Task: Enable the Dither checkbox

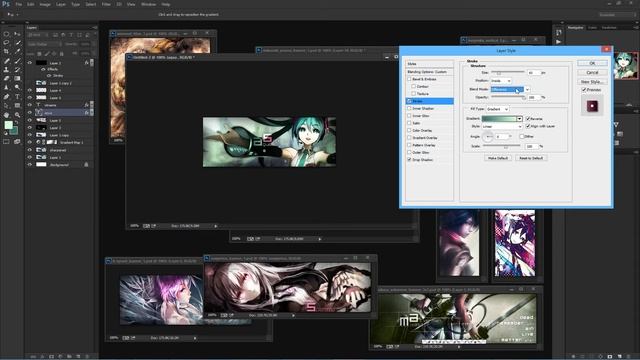Action: [522, 136]
